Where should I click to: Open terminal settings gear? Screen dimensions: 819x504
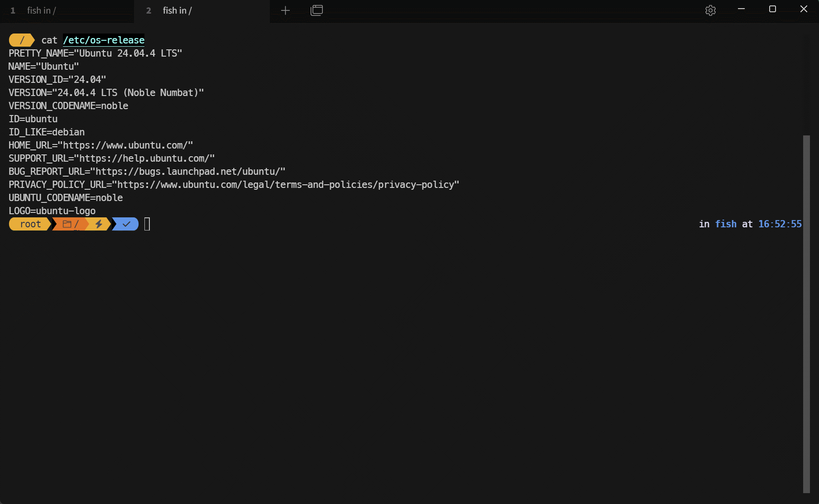pyautogui.click(x=710, y=10)
